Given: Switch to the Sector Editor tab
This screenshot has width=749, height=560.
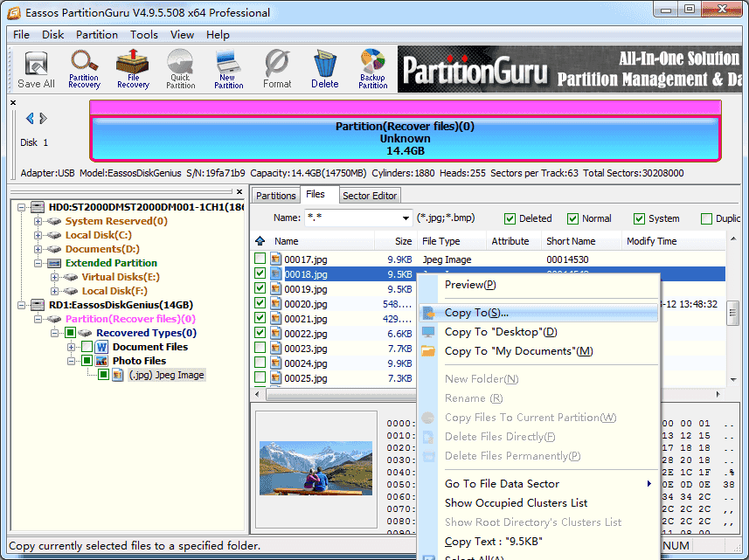Looking at the screenshot, I should point(369,196).
